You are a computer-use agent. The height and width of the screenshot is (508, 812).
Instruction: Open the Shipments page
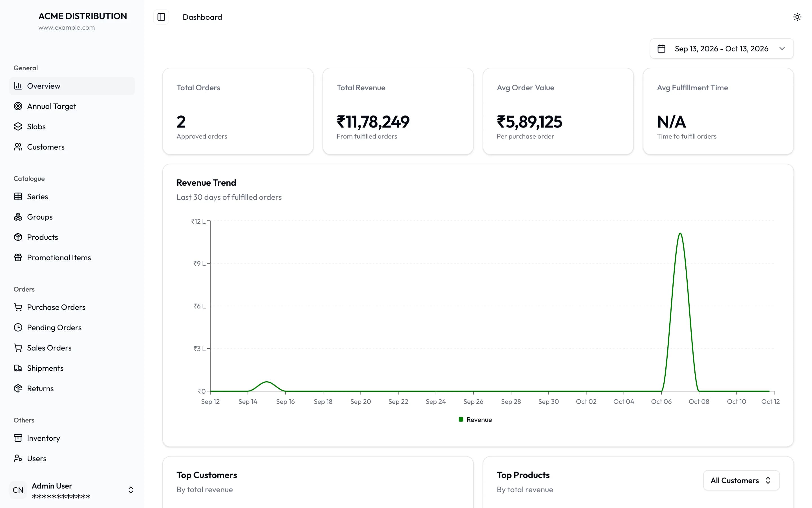[72, 368]
